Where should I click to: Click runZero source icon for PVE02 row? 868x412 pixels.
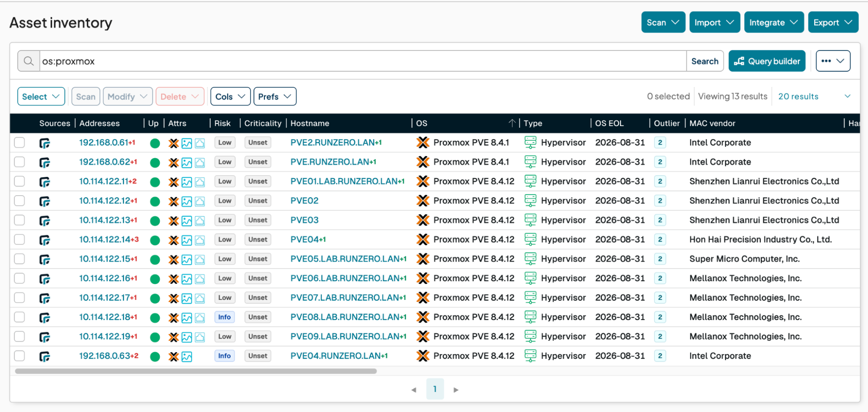coord(45,201)
